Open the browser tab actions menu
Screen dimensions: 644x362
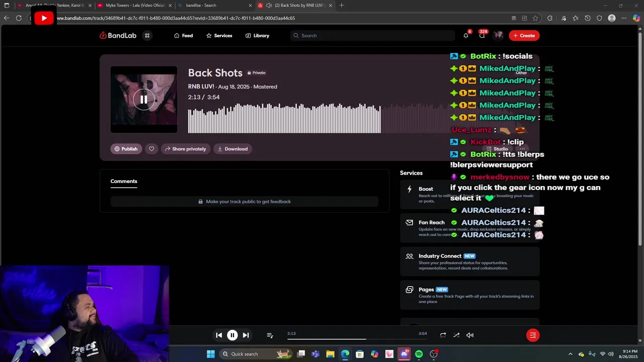(x=7, y=6)
